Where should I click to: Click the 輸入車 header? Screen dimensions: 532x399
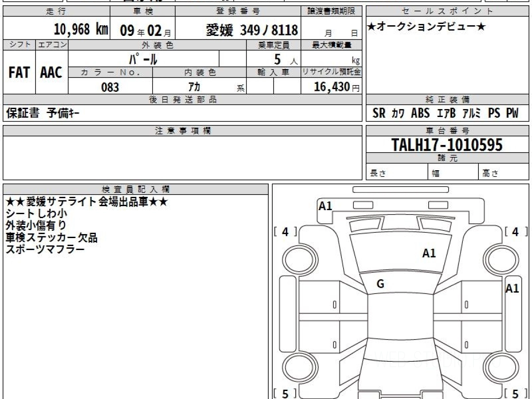pyautogui.click(x=274, y=72)
